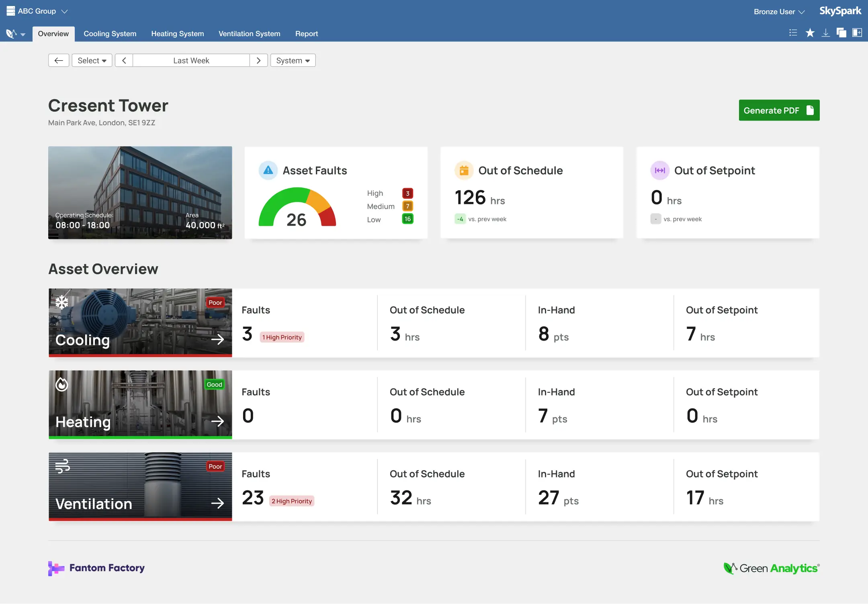Image resolution: width=868 pixels, height=604 pixels.
Task: Select the Asset Faults warning icon
Action: click(268, 170)
